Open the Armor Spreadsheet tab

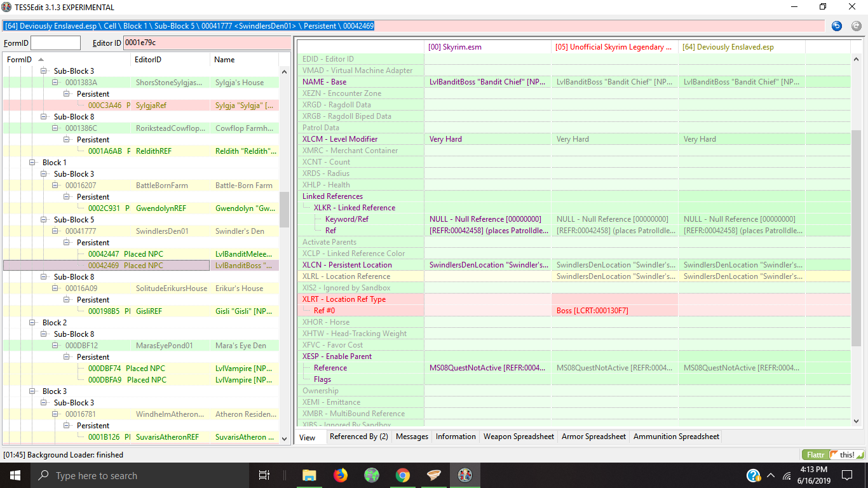[593, 437]
